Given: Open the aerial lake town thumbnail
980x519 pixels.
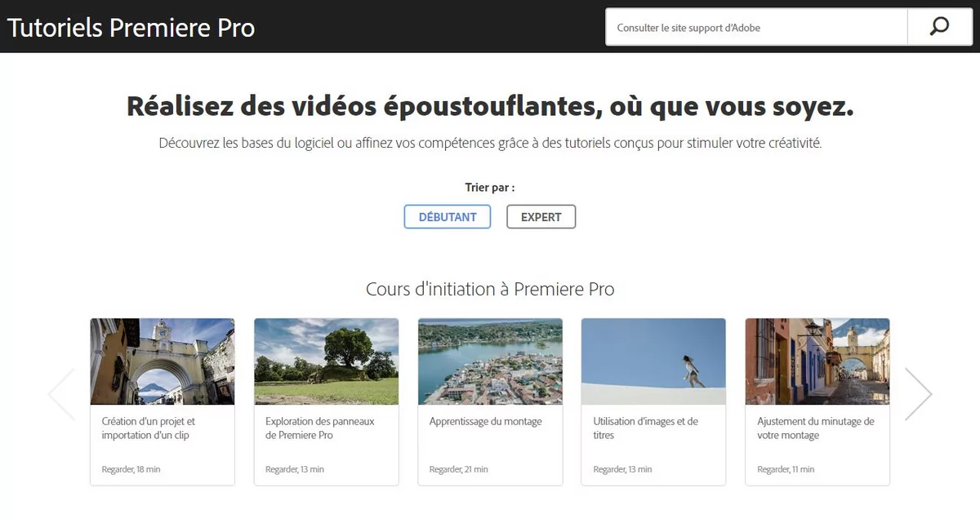Looking at the screenshot, I should pyautogui.click(x=490, y=362).
